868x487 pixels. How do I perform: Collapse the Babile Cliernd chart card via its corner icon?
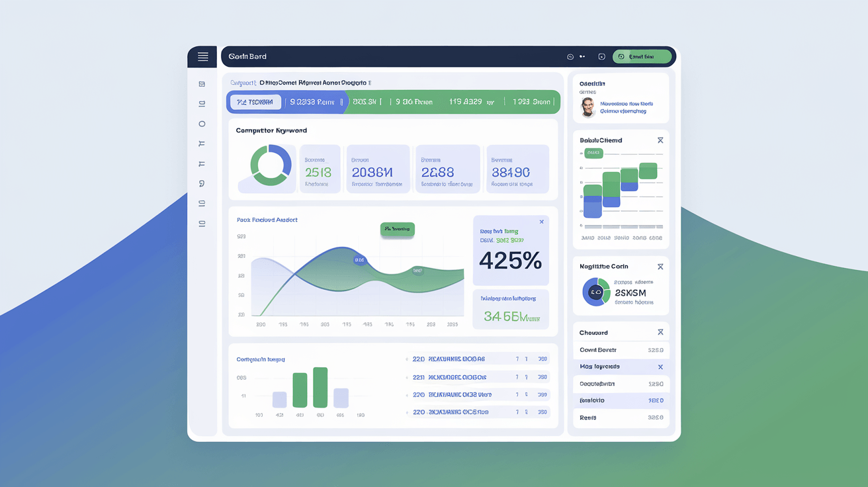pos(660,140)
